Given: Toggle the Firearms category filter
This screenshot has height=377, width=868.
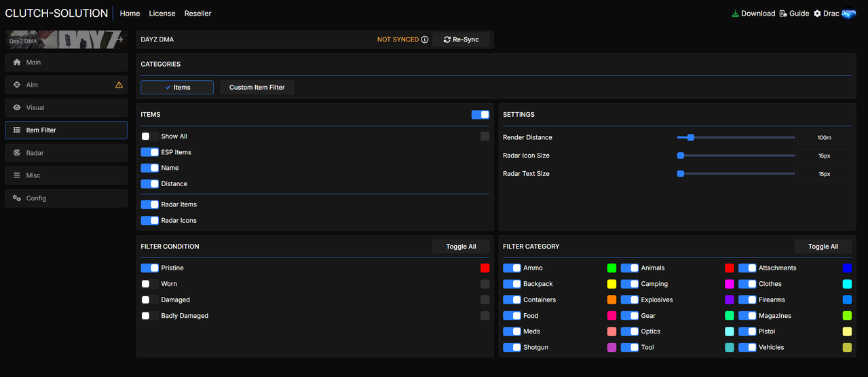Looking at the screenshot, I should 747,300.
